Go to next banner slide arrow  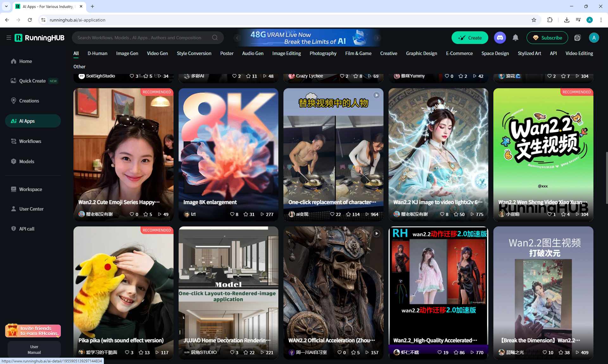[377, 38]
